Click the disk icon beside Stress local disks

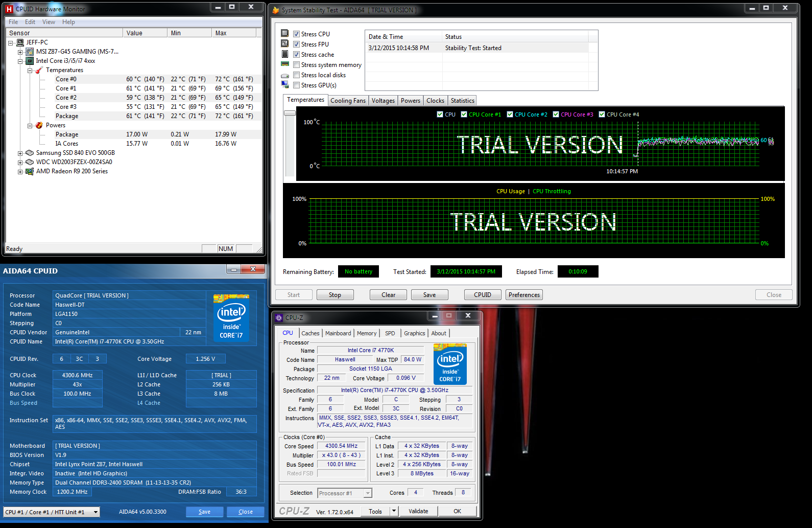[285, 76]
